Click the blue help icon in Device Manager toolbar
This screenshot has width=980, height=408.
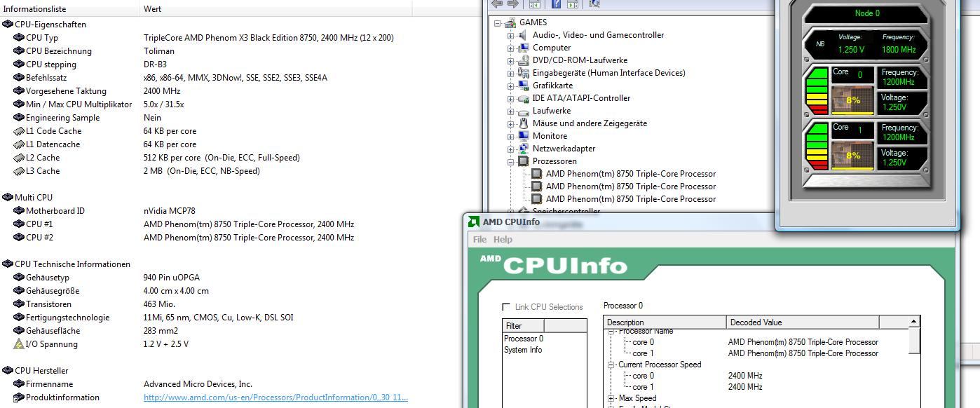(556, 4)
